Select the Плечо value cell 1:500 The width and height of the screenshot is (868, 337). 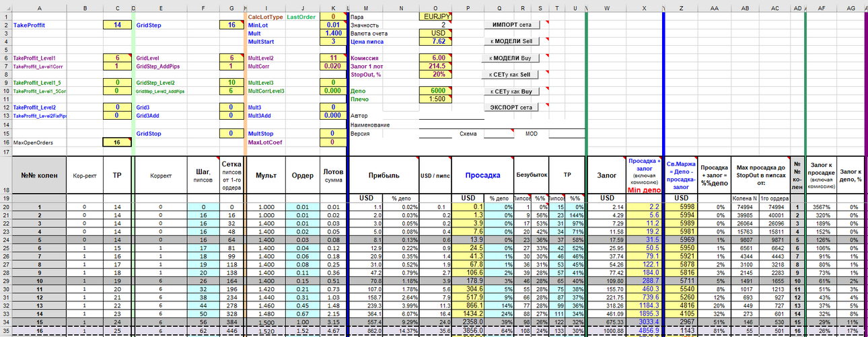[435, 100]
